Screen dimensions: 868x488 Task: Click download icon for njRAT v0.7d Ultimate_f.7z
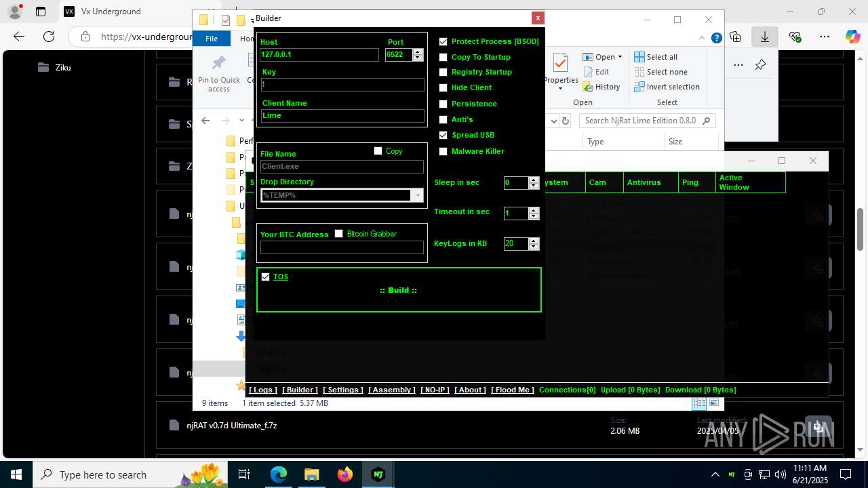click(818, 426)
